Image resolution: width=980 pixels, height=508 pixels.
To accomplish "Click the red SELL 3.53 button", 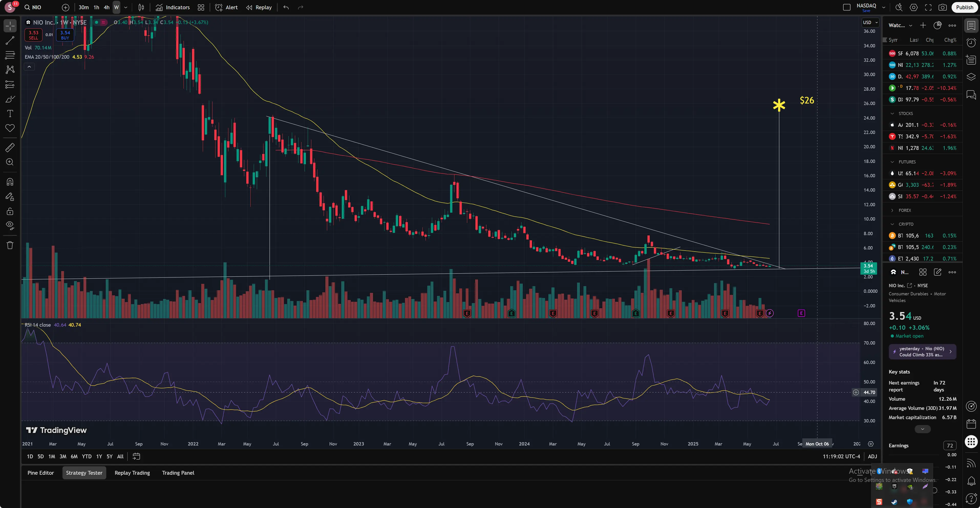I will pos(34,35).
